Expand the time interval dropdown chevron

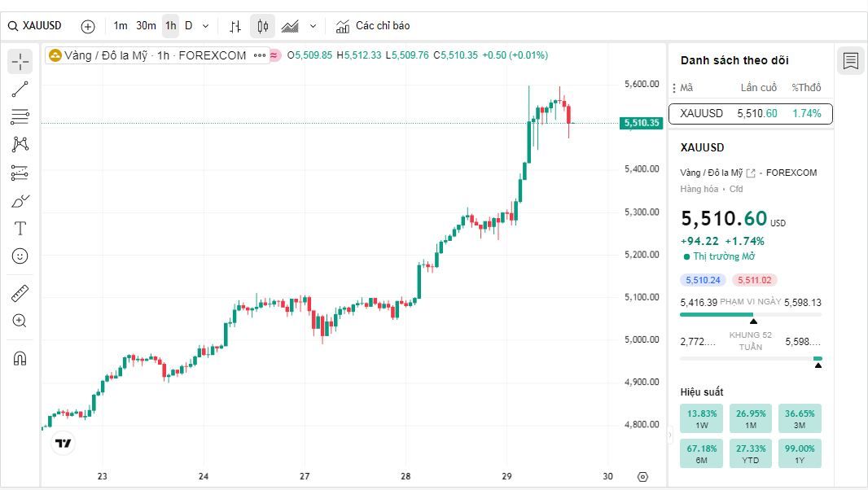pyautogui.click(x=205, y=26)
